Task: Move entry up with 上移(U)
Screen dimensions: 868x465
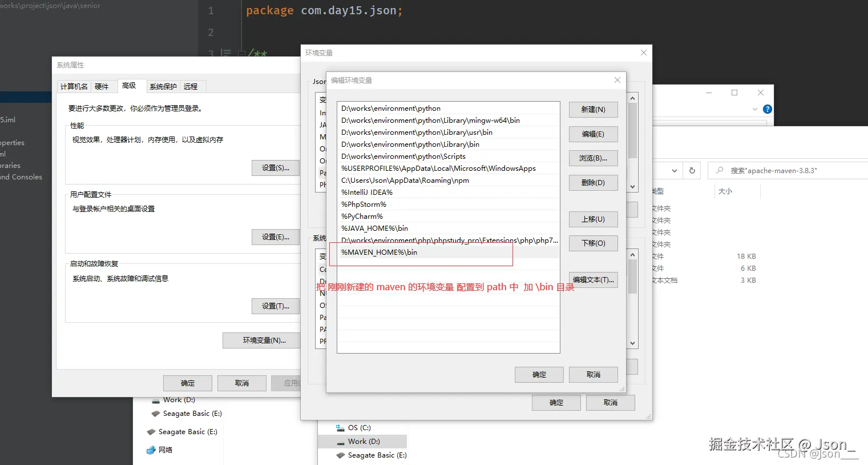Action: [594, 219]
